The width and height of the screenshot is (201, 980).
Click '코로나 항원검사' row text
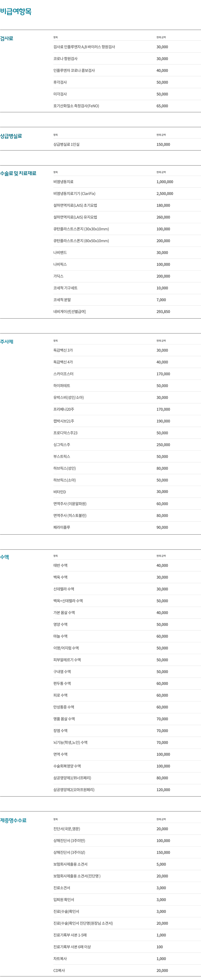tap(66, 59)
